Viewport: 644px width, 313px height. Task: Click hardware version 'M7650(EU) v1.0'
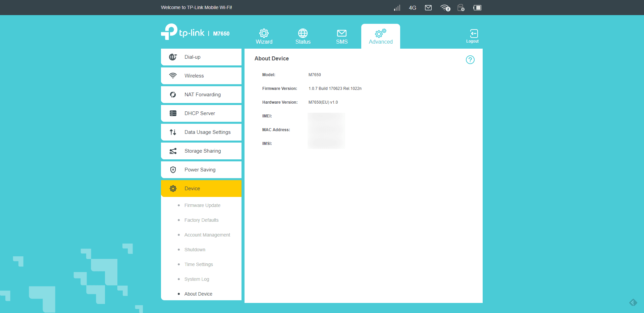point(323,102)
